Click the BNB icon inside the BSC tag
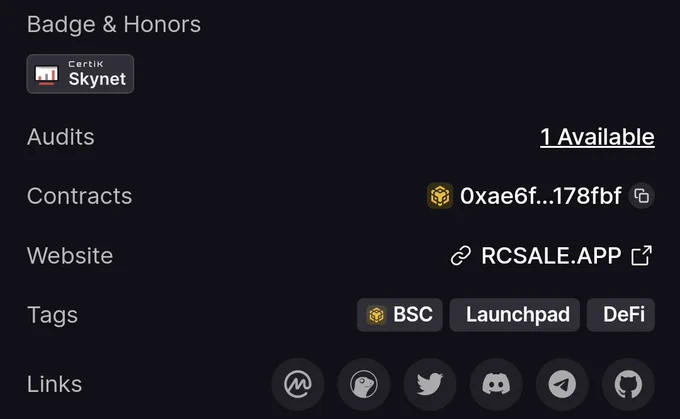 [376, 315]
